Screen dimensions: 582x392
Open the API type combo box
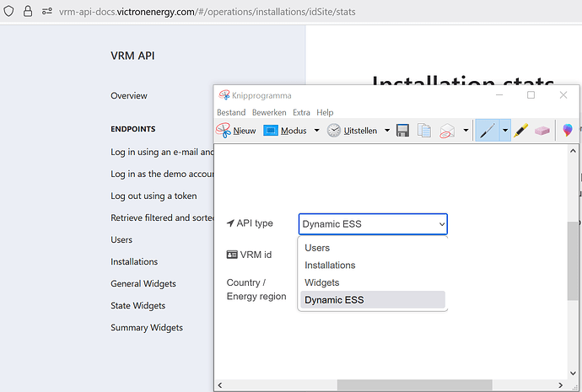click(373, 224)
